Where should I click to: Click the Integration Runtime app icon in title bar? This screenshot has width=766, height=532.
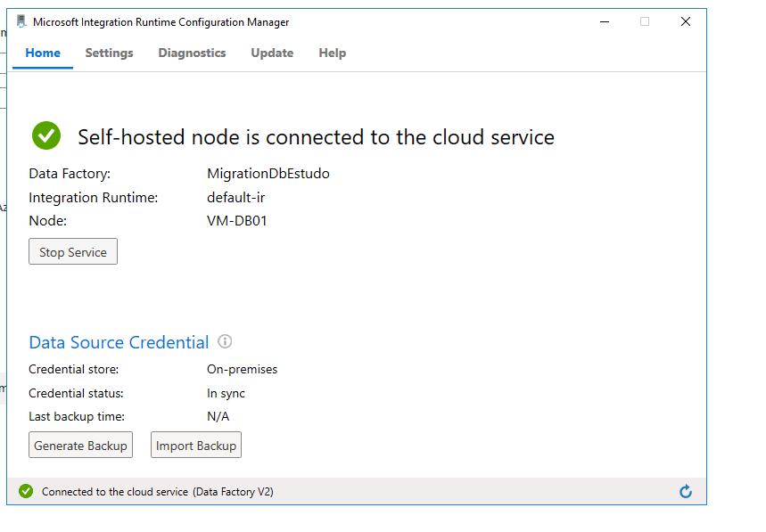[21, 21]
